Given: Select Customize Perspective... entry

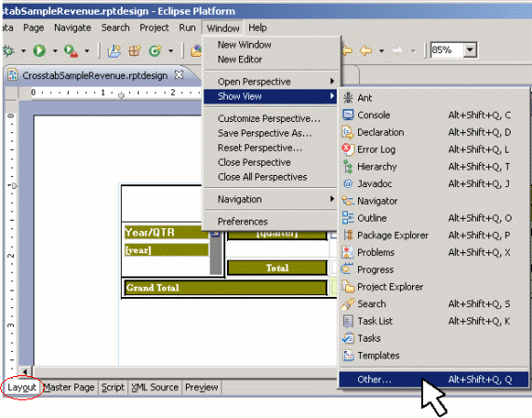Looking at the screenshot, I should pos(272,118).
